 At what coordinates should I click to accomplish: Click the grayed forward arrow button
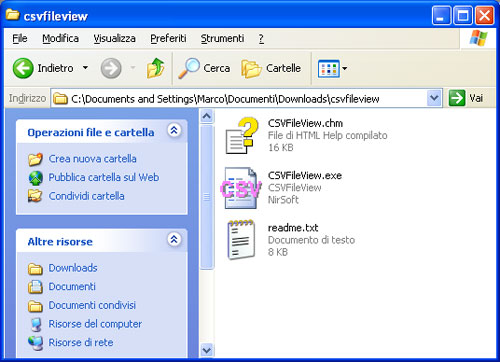tap(111, 68)
